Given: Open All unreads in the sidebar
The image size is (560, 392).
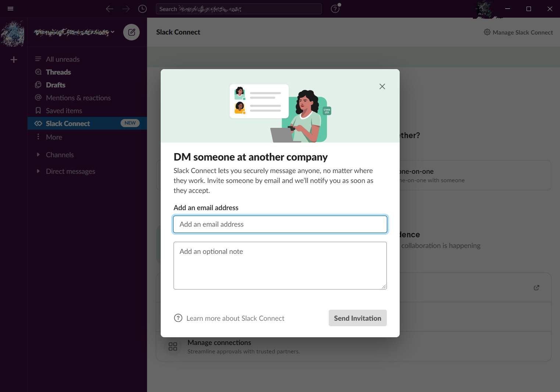Looking at the screenshot, I should [87, 59].
